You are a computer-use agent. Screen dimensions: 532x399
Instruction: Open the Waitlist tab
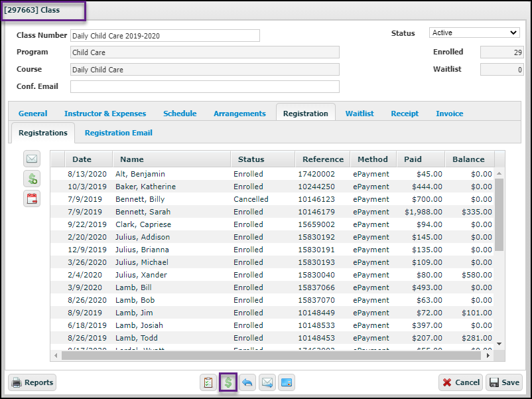[x=360, y=114]
